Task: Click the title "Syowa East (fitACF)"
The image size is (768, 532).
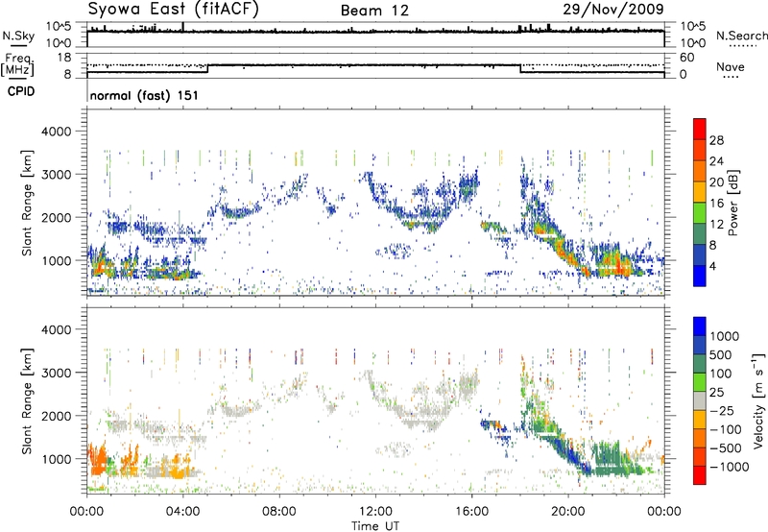Action: 173,10
